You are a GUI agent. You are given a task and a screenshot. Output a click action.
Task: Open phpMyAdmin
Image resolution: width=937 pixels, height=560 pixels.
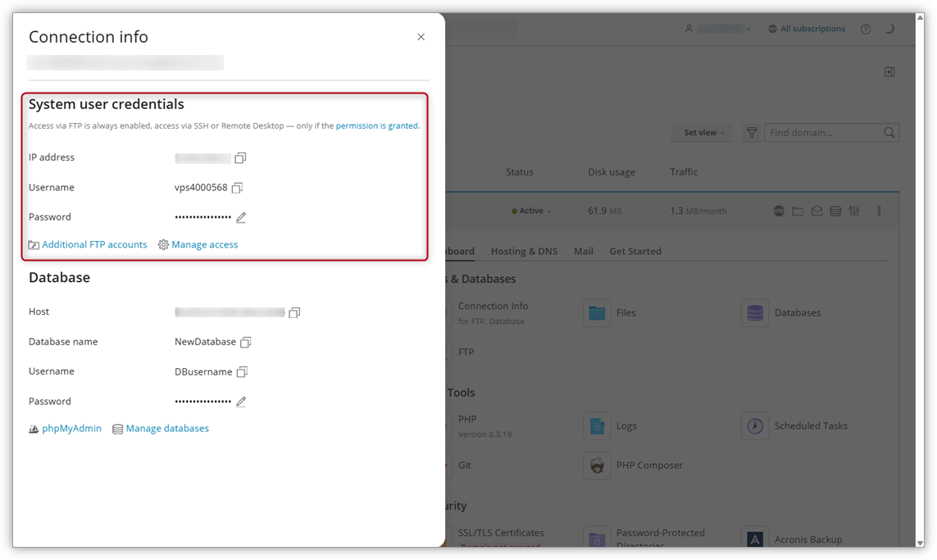[x=71, y=428]
